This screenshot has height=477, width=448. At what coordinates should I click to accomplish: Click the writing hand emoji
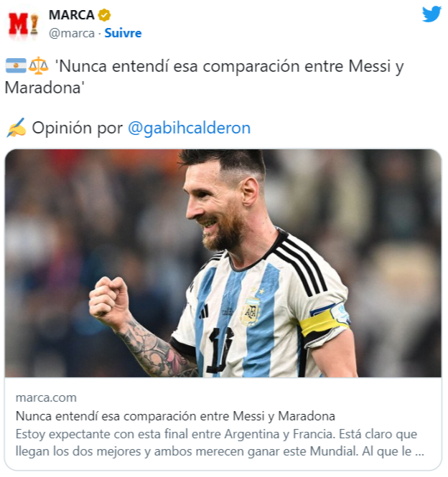[17, 128]
